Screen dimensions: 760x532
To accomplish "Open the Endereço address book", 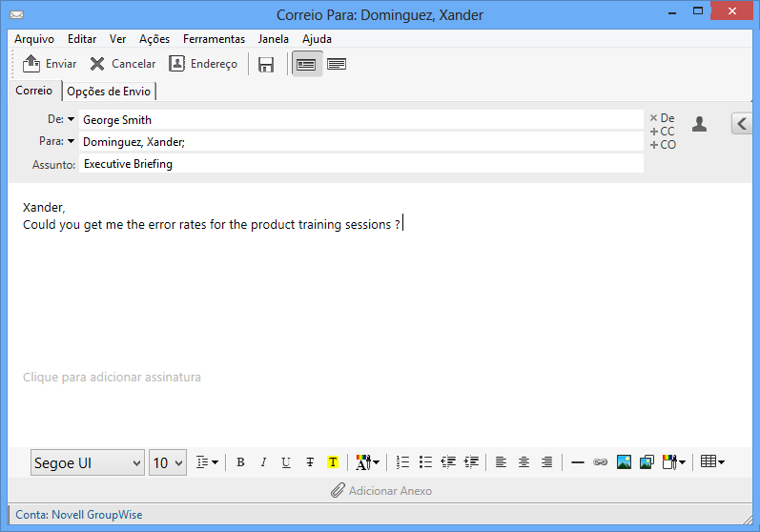I will click(x=203, y=64).
